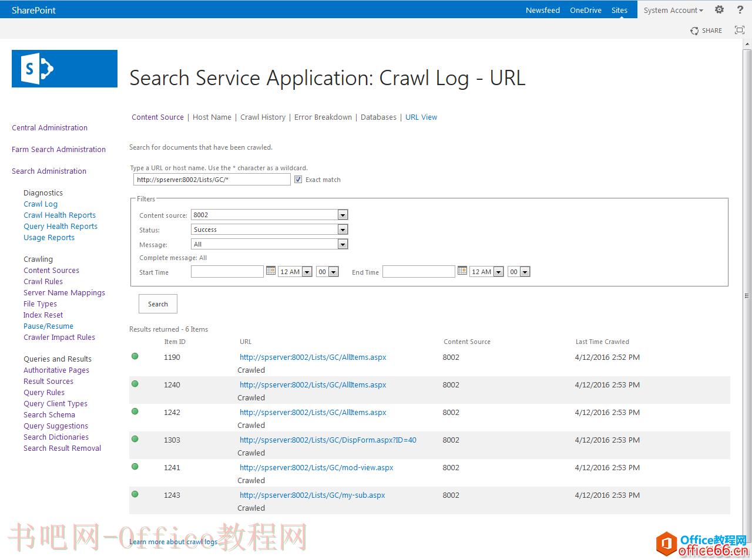Image resolution: width=752 pixels, height=560 pixels.
Task: Expand the Message dropdown showing All
Action: pos(270,244)
